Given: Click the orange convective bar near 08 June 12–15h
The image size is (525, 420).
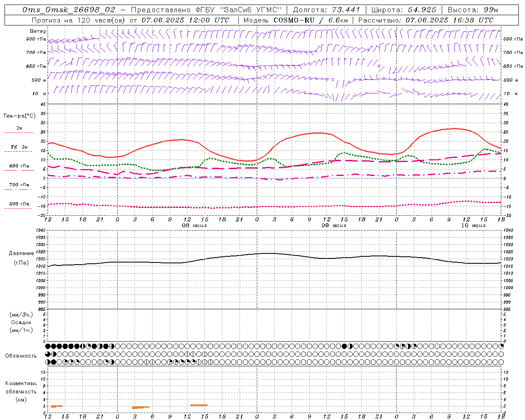Looking at the screenshot, I should pyautogui.click(x=199, y=405).
